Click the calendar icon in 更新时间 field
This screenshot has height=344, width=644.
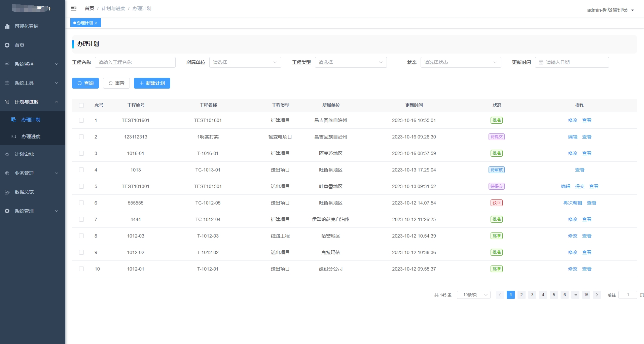point(541,62)
